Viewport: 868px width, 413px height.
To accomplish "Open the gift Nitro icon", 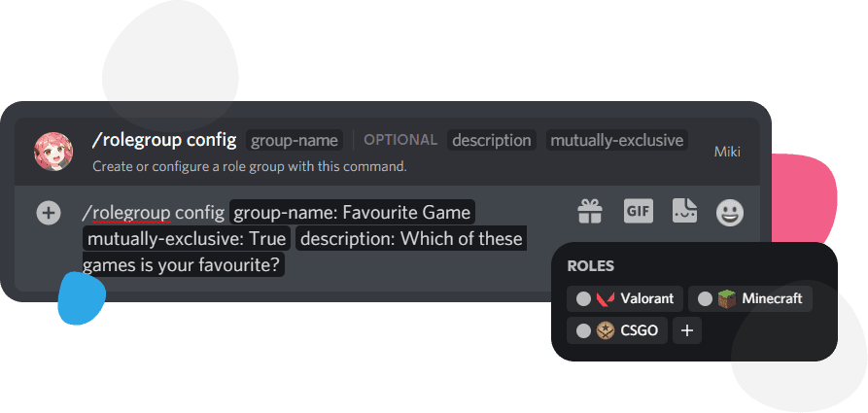I will coord(590,211).
